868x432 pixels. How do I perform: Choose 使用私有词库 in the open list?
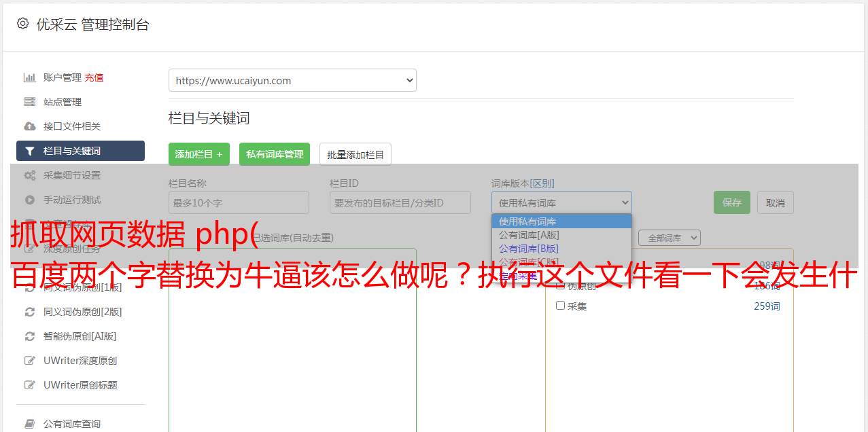click(561, 221)
